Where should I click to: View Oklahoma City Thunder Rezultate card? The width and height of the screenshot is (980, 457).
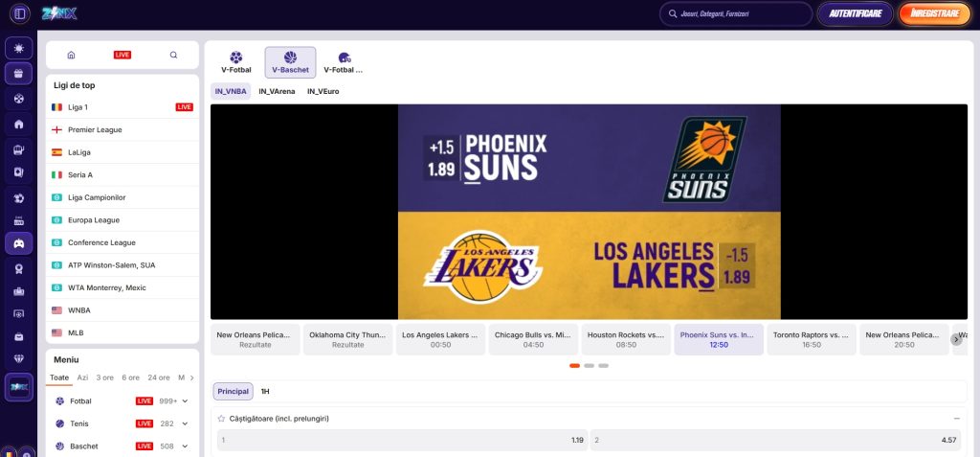(348, 339)
